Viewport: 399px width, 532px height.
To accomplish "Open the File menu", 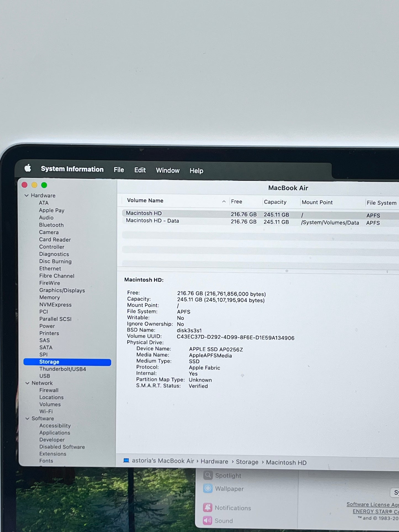I will tap(119, 170).
